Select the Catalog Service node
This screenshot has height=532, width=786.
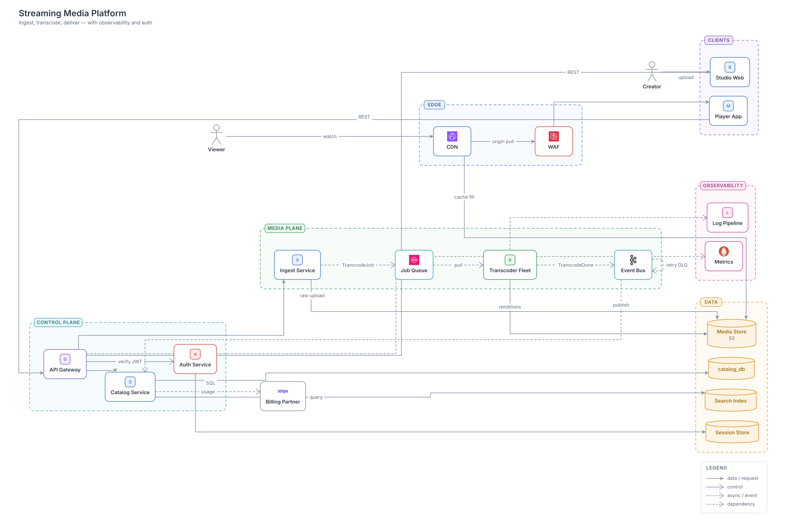pos(130,387)
